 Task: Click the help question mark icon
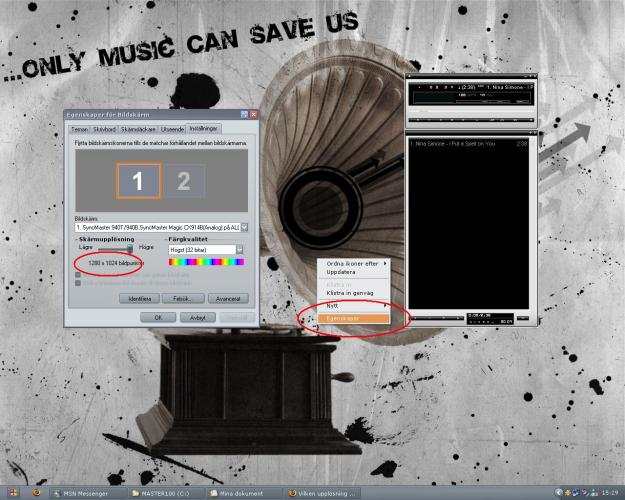click(x=244, y=114)
